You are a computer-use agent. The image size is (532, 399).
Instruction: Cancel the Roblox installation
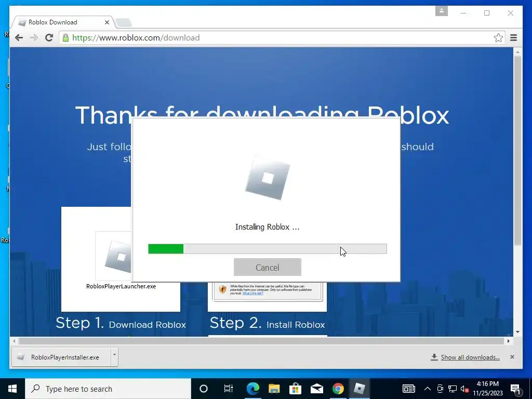pos(268,268)
